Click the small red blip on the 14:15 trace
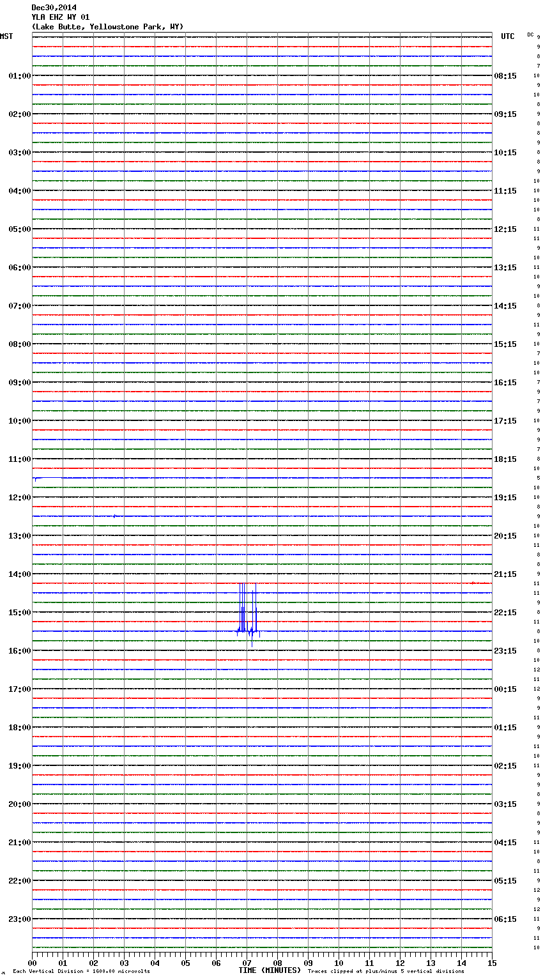The height and width of the screenshot is (980, 543). 473,583
